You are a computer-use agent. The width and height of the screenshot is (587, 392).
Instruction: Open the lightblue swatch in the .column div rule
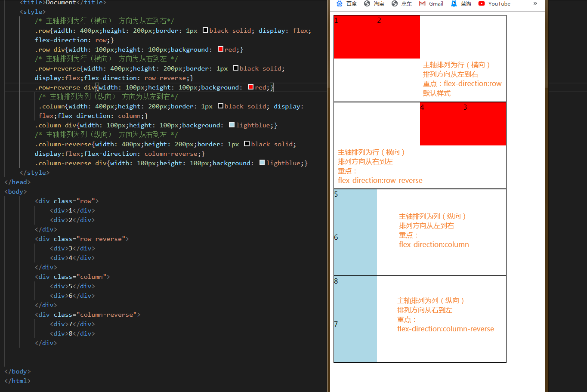232,125
